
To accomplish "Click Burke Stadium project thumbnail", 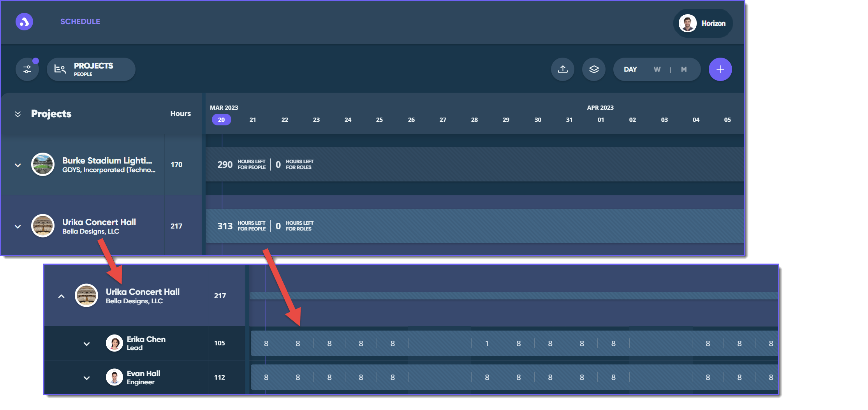I will (x=43, y=164).
